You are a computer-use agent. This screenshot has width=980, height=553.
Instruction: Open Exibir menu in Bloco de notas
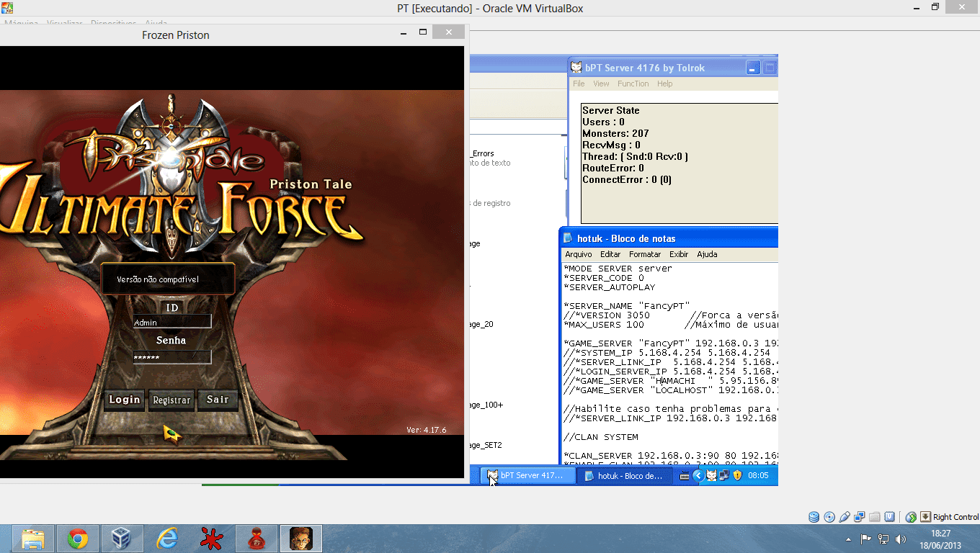click(679, 254)
